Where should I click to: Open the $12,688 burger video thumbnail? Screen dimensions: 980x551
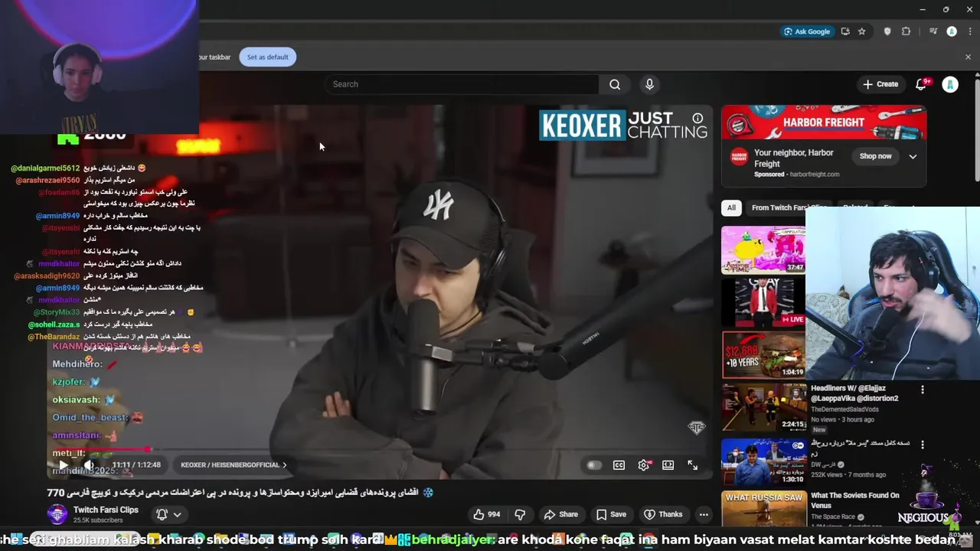pos(763,355)
